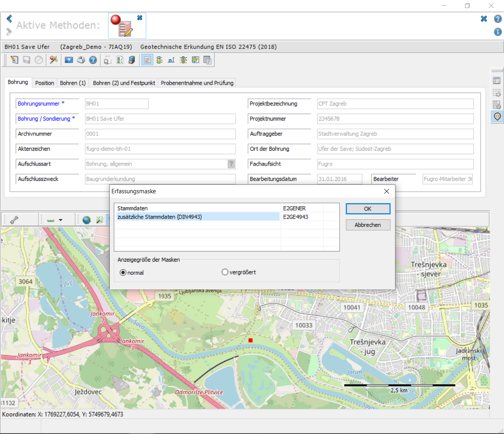Click the borehole installation icon
This screenshot has height=434, width=504.
(x=184, y=60)
